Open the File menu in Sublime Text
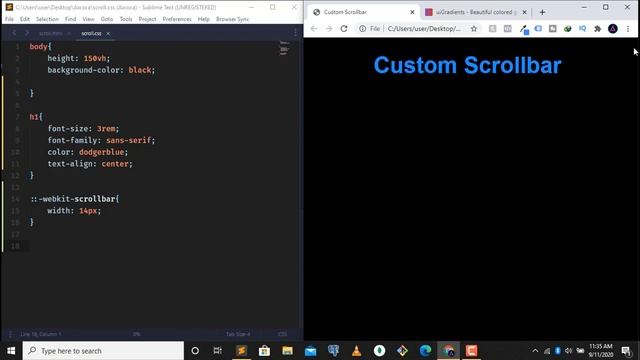Image resolution: width=640 pixels, height=360 pixels. [x=9, y=19]
